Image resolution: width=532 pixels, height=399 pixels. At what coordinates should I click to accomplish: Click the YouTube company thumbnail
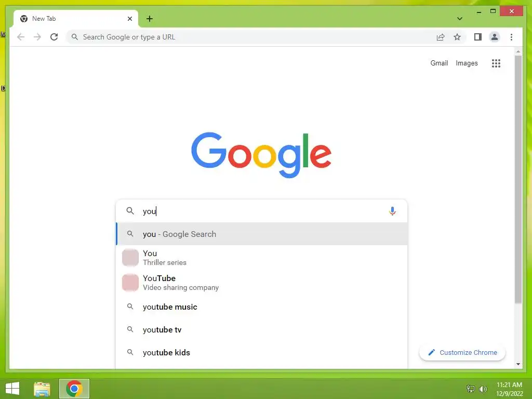(130, 283)
